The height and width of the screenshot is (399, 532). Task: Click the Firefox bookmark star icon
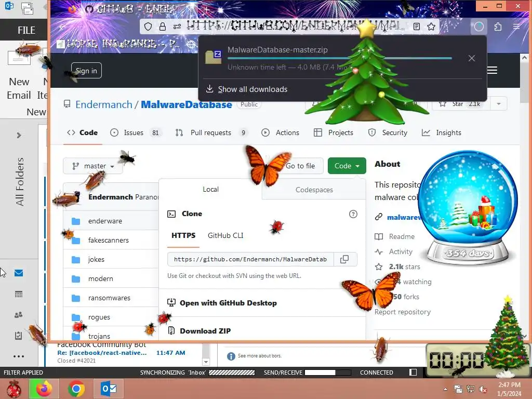pyautogui.click(x=431, y=26)
